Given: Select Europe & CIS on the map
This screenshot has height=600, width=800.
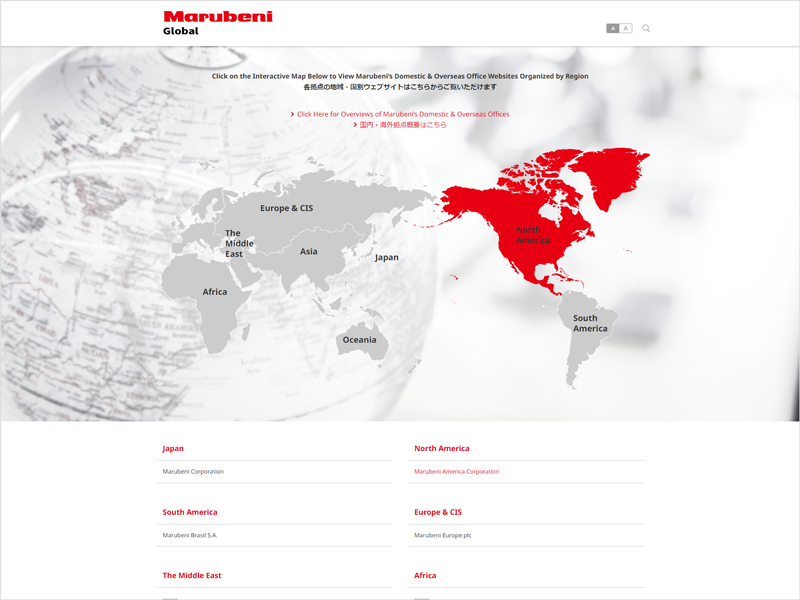Looking at the screenshot, I should [x=287, y=208].
